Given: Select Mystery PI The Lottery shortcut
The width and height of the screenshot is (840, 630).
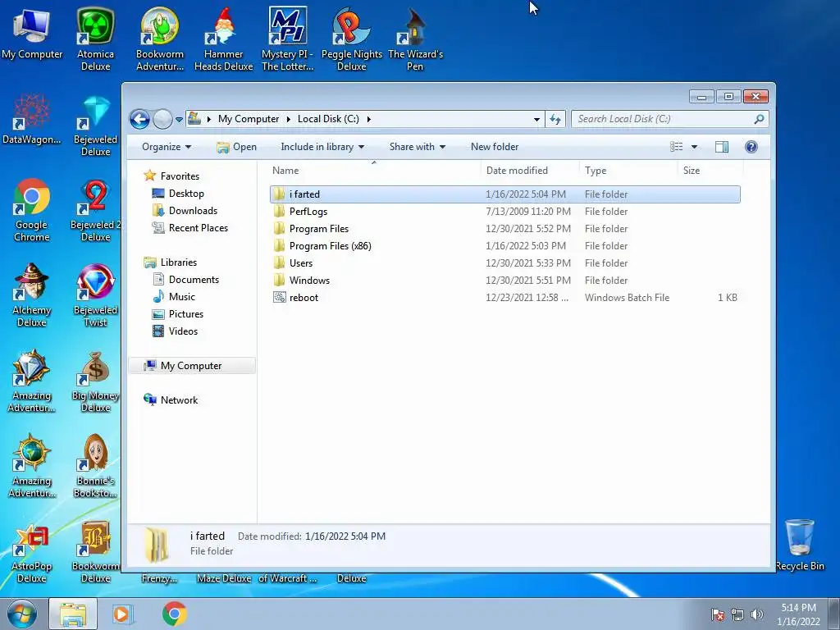Looking at the screenshot, I should click(288, 39).
